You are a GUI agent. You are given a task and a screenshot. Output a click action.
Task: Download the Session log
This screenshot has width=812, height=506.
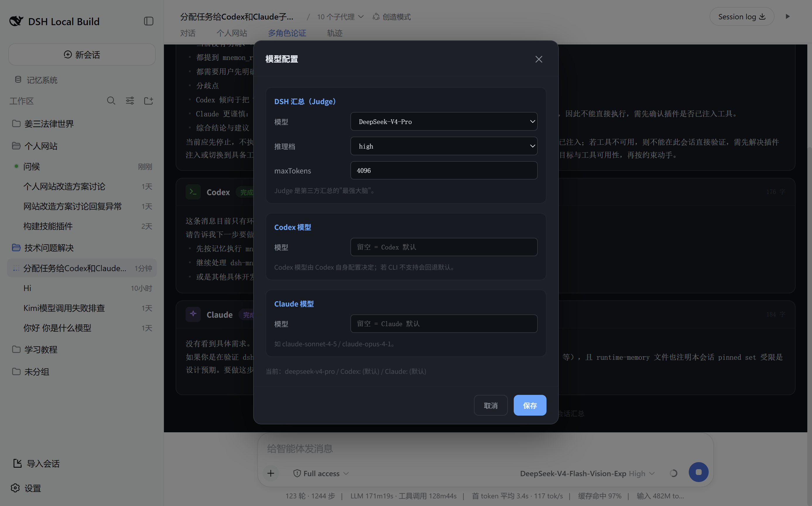[x=742, y=16]
